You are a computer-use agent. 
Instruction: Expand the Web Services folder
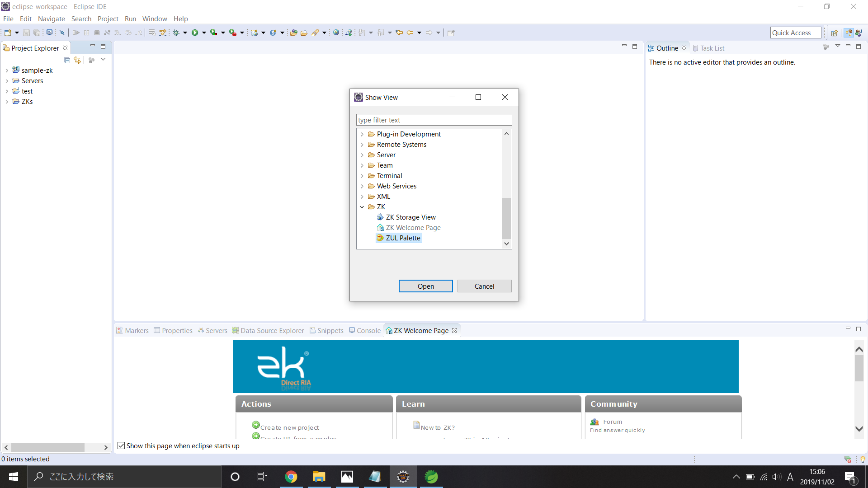tap(362, 186)
